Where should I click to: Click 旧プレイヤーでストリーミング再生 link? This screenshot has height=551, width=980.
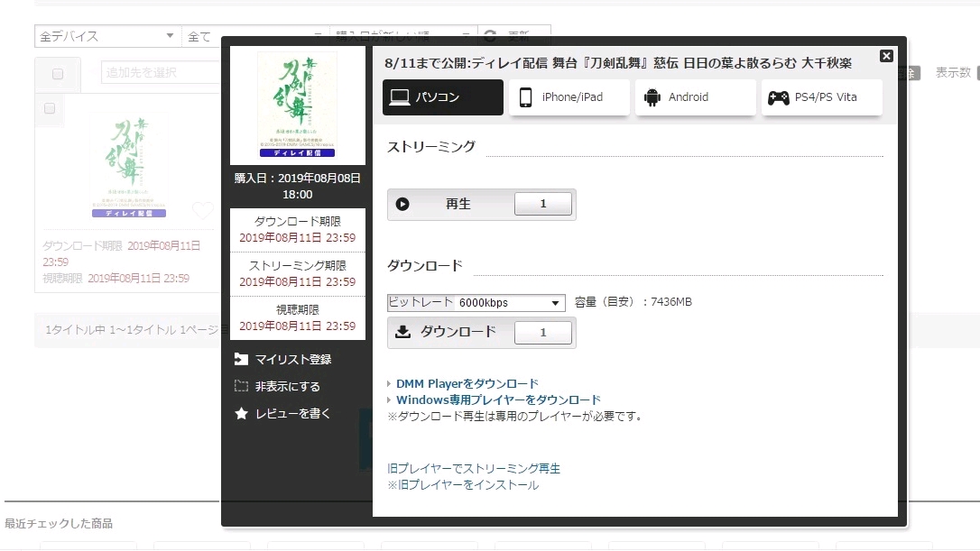point(474,469)
